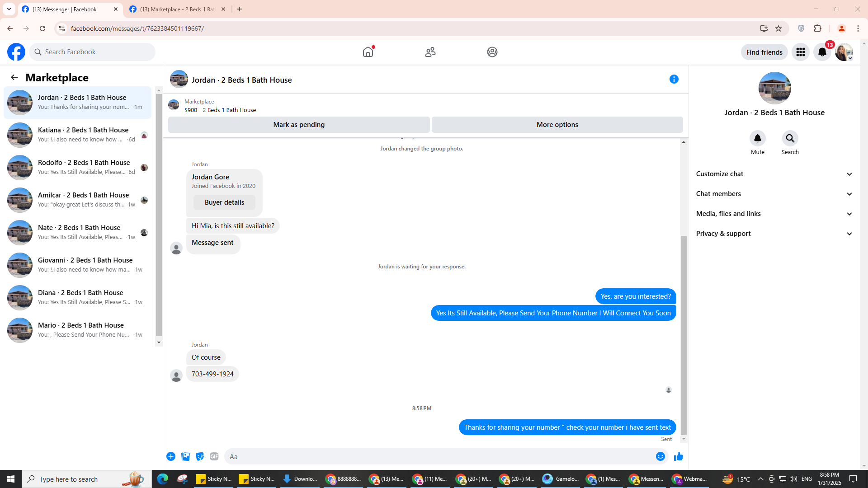The width and height of the screenshot is (868, 488).
Task: Click the Find friends button
Action: (x=764, y=52)
